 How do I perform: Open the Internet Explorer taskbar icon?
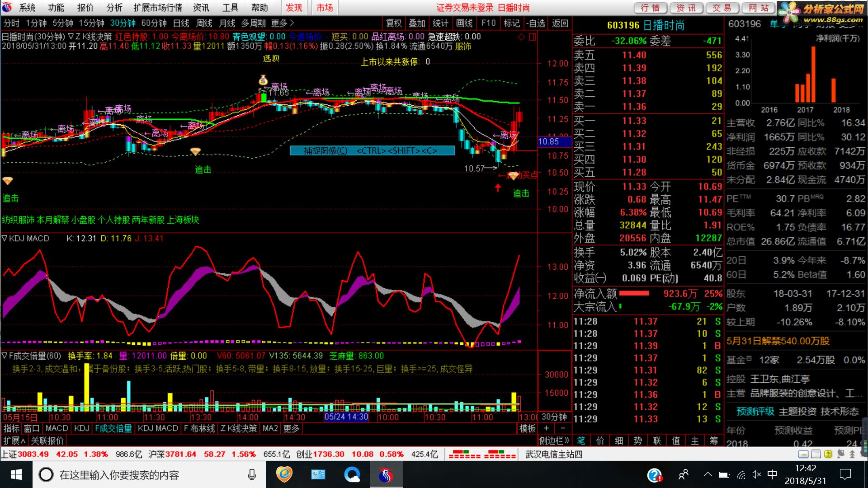click(284, 474)
